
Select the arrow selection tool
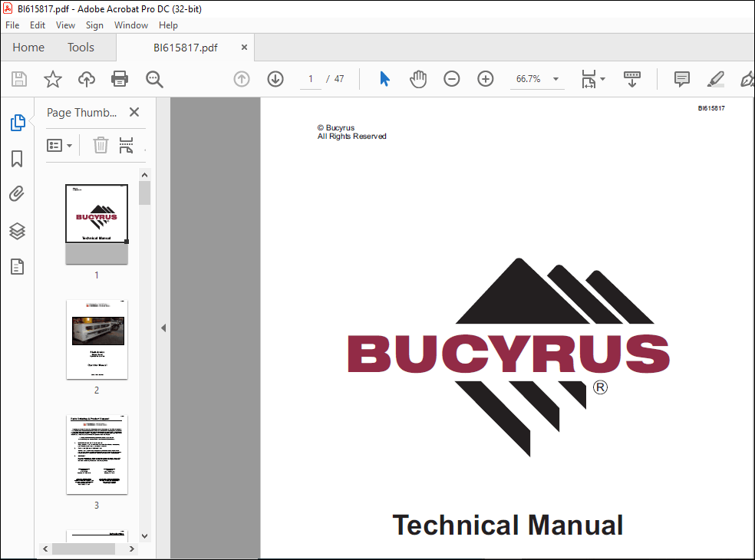(384, 79)
